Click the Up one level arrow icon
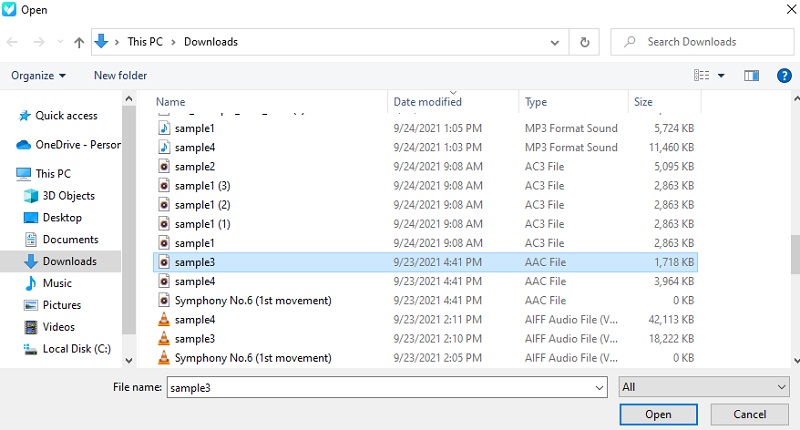This screenshot has width=800, height=430. tap(79, 42)
